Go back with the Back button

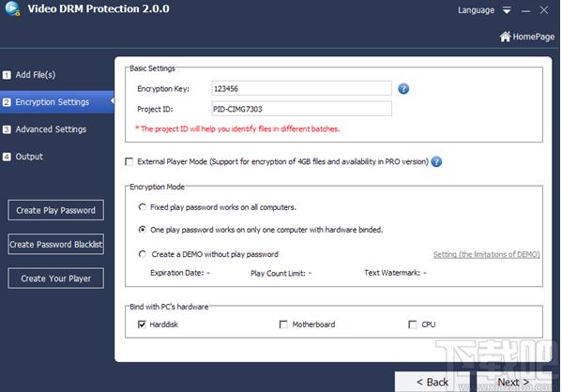[433, 382]
